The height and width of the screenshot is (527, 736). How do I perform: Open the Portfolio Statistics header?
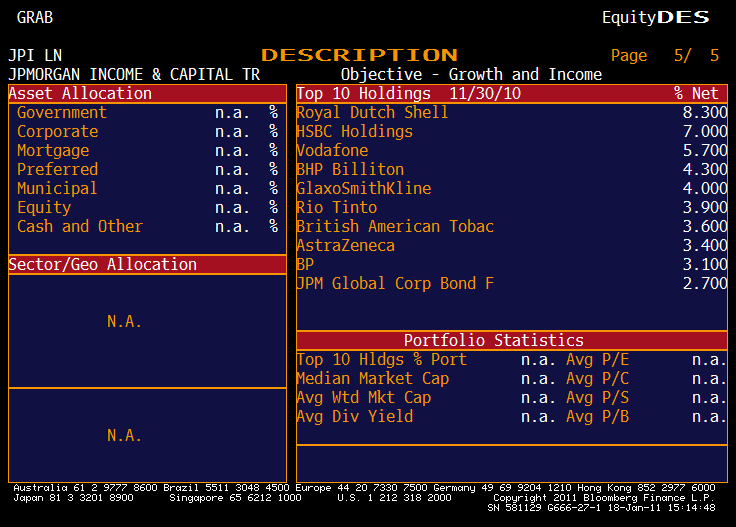(493, 341)
